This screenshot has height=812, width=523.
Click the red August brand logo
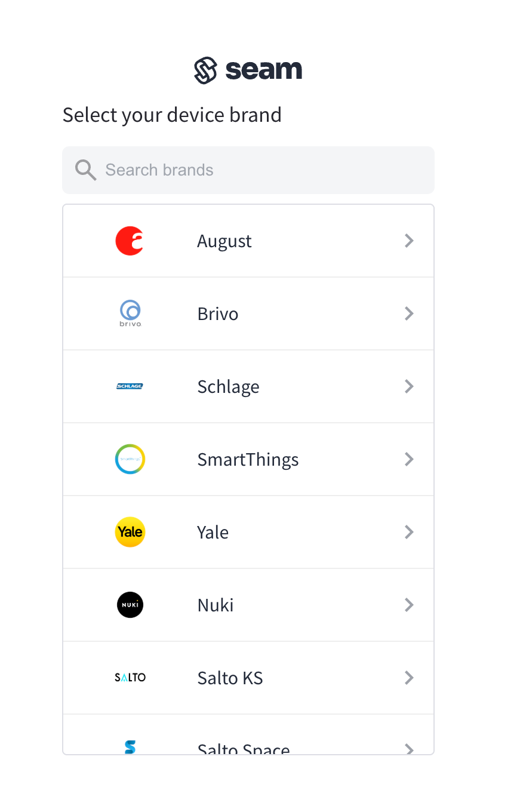click(x=130, y=241)
